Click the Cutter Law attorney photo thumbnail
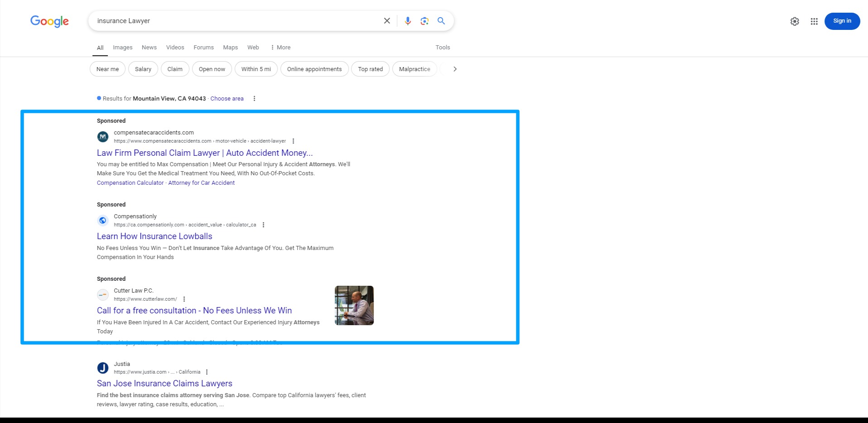The width and height of the screenshot is (868, 423). 354,306
